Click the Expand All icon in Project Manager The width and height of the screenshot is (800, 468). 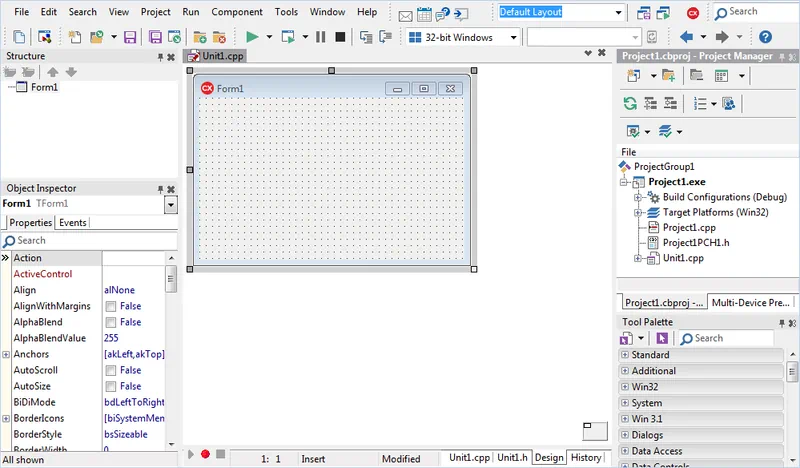click(651, 104)
